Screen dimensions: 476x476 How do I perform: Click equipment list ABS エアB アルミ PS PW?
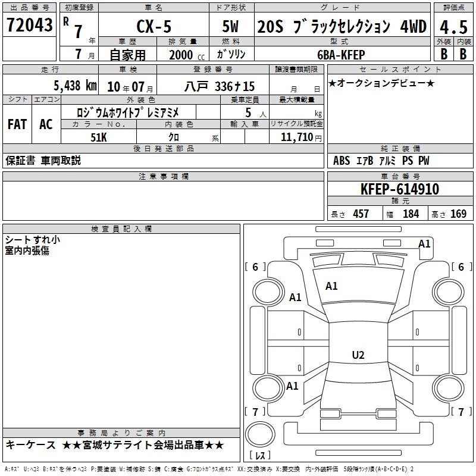tap(381, 161)
